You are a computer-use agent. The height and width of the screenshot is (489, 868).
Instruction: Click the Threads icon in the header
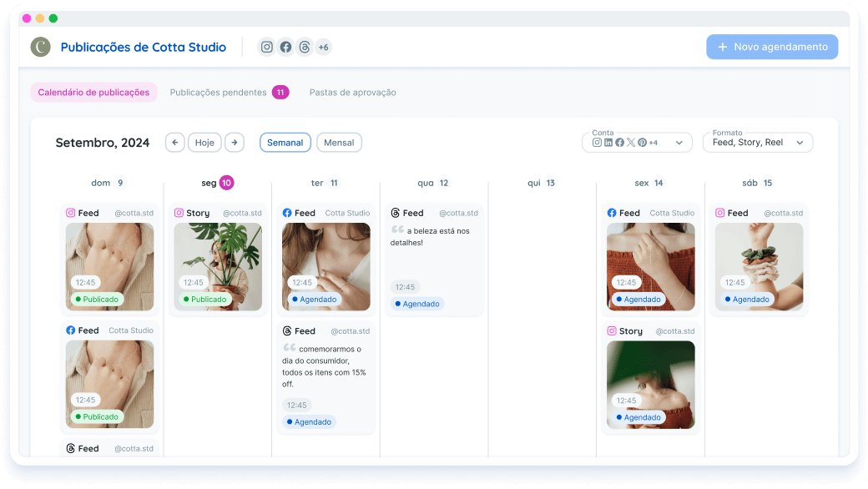(x=305, y=48)
